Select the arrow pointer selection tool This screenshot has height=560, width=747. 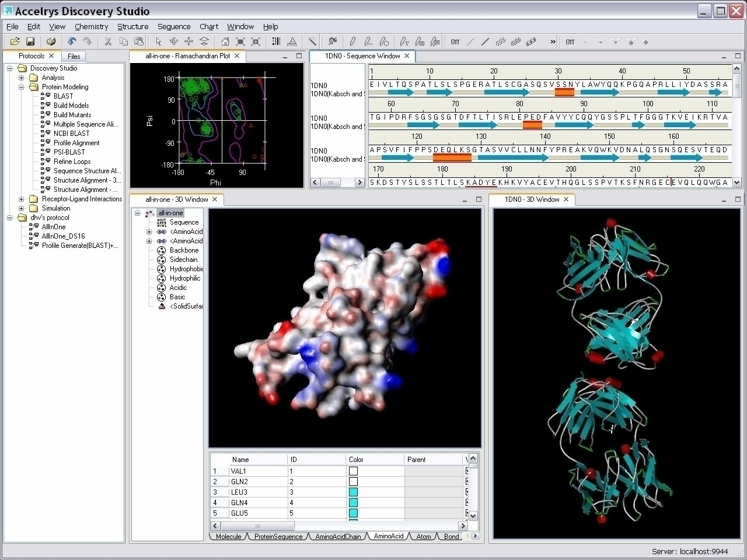[x=158, y=41]
